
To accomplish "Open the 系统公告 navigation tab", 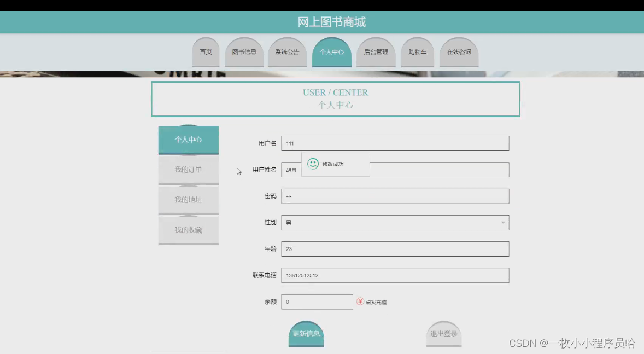I will coord(287,52).
